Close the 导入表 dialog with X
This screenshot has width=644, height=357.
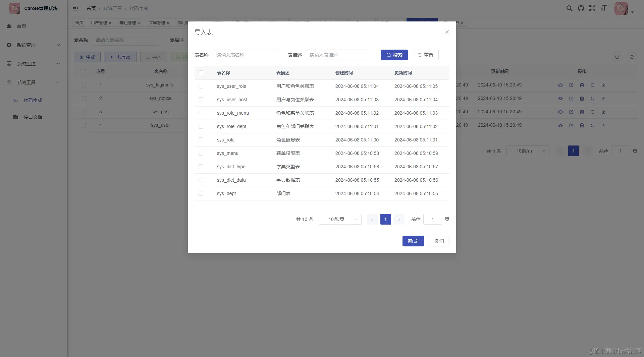coord(447,32)
